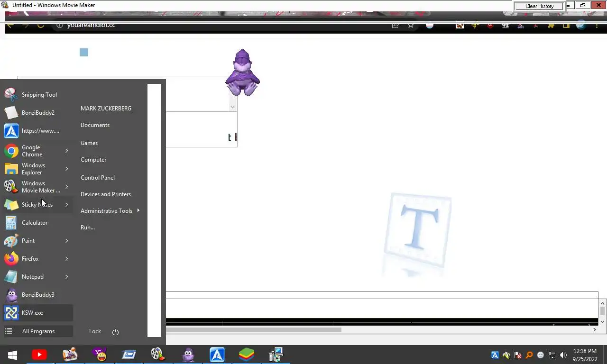Open Games from the Start menu
Viewport: 607px width, 364px height.
[89, 143]
